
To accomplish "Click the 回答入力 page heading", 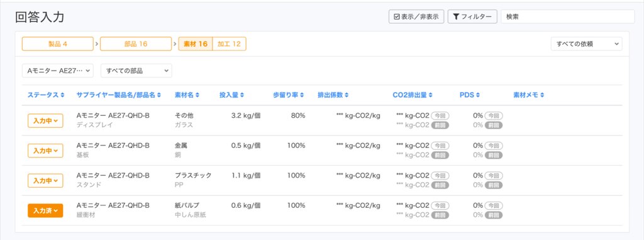I will point(40,17).
